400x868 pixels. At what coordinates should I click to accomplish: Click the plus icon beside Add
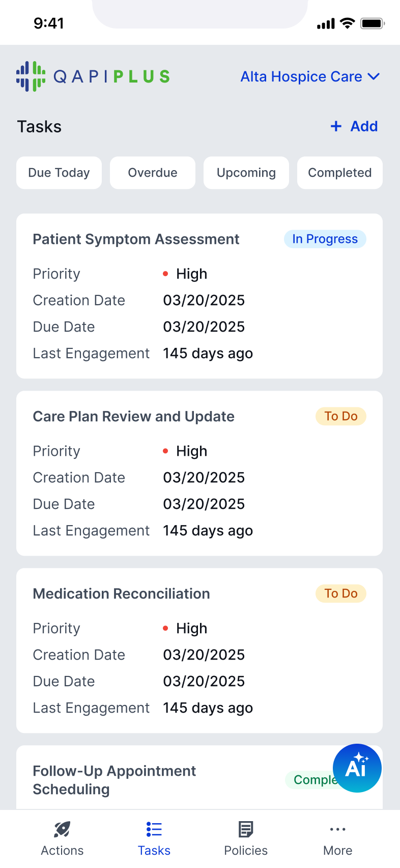[x=336, y=126]
